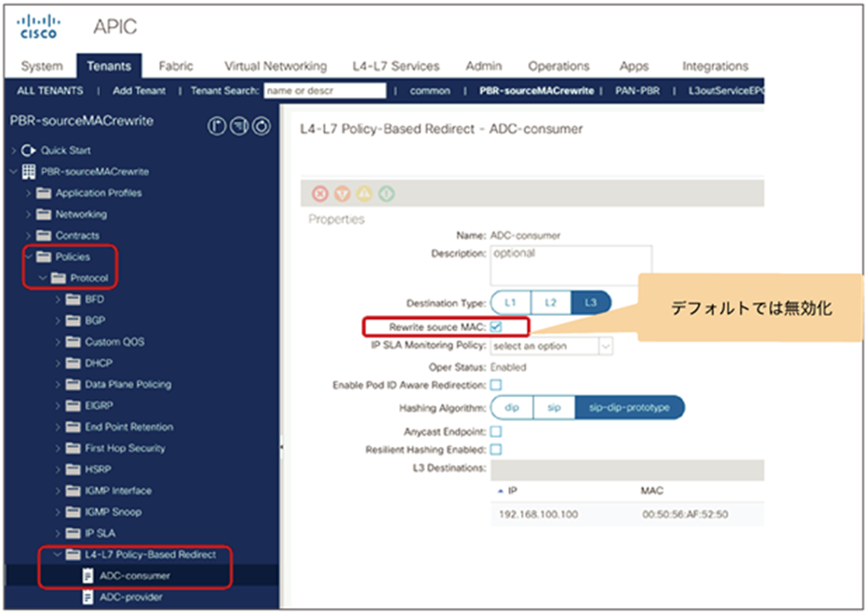Select sip-dip-prototype hashing algorithm
The height and width of the screenshot is (614, 868).
[x=630, y=407]
